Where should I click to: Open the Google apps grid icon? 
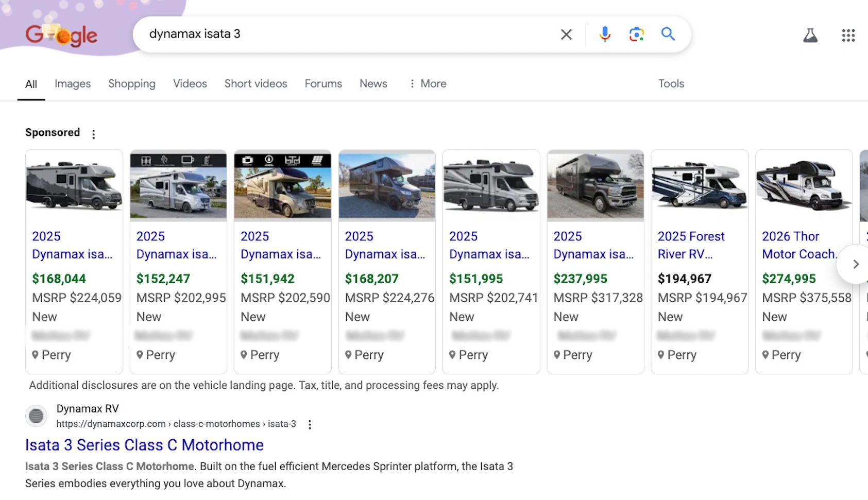848,35
